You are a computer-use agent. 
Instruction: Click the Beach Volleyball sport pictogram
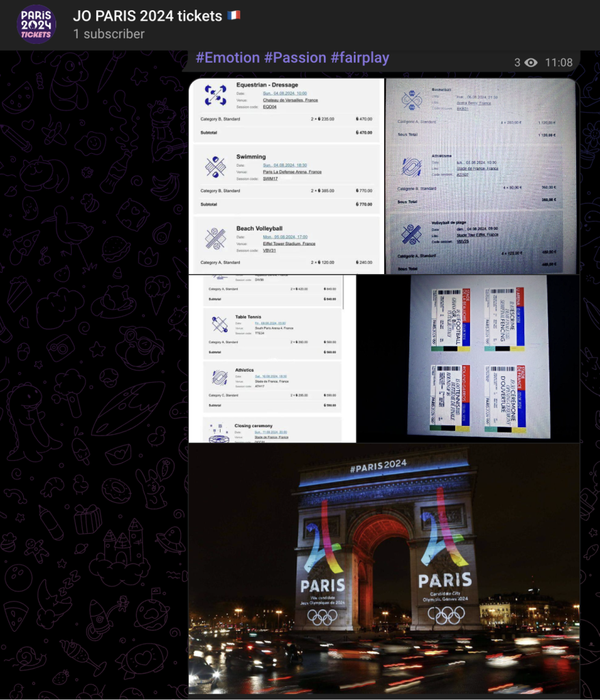215,238
